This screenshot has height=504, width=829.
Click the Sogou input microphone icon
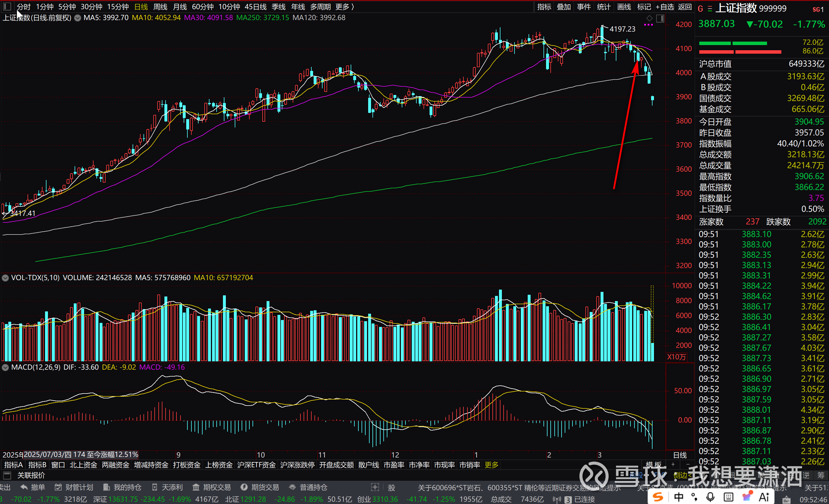click(x=710, y=497)
